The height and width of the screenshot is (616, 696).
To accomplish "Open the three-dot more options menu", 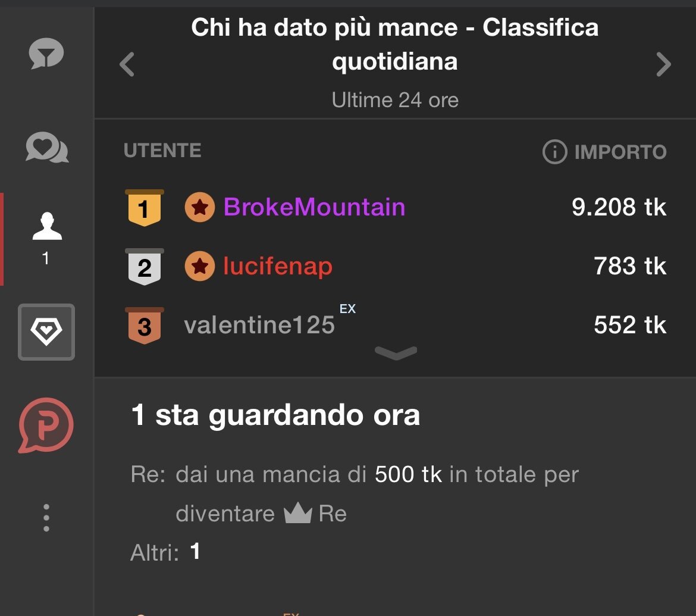I will pyautogui.click(x=46, y=518).
